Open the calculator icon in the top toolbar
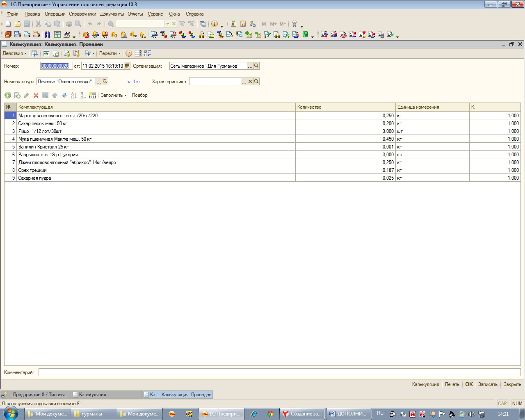 (233, 24)
